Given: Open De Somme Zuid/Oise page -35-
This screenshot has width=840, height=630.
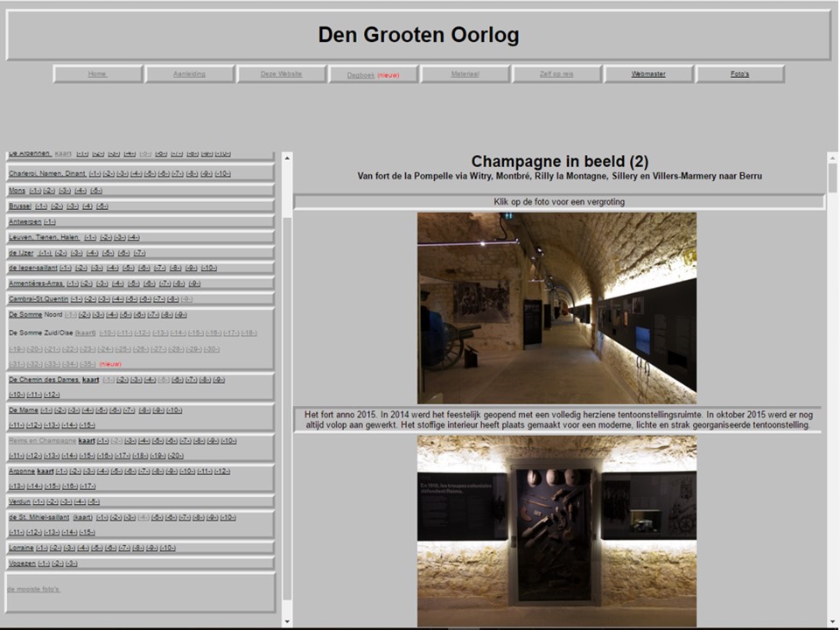Looking at the screenshot, I should 87,364.
